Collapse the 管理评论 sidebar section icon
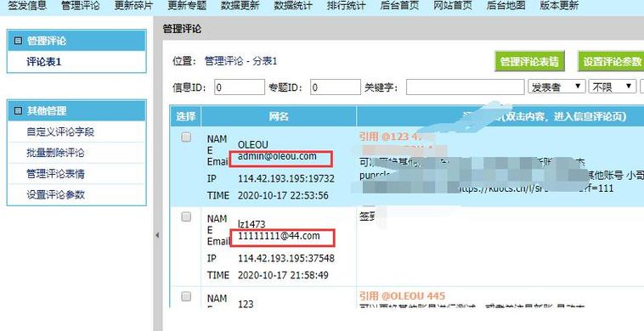The width and height of the screenshot is (644, 331). tap(18, 41)
